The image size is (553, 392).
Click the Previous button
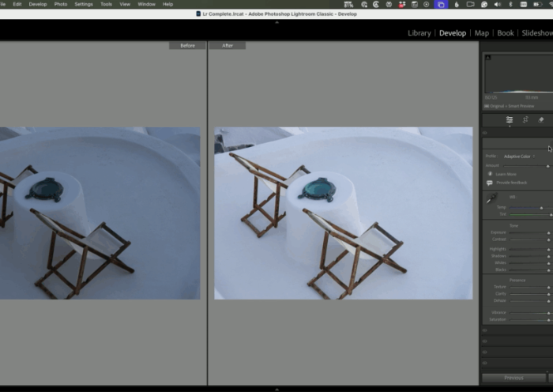[x=513, y=378]
